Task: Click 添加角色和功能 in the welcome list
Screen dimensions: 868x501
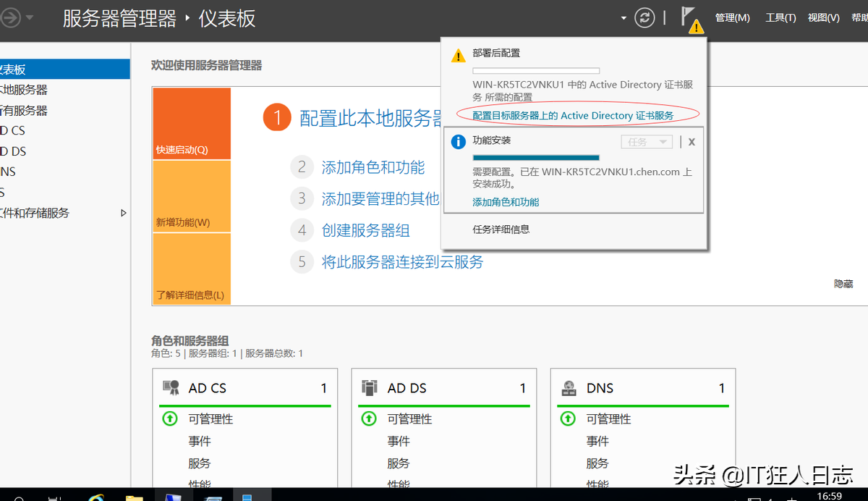Action: (373, 168)
